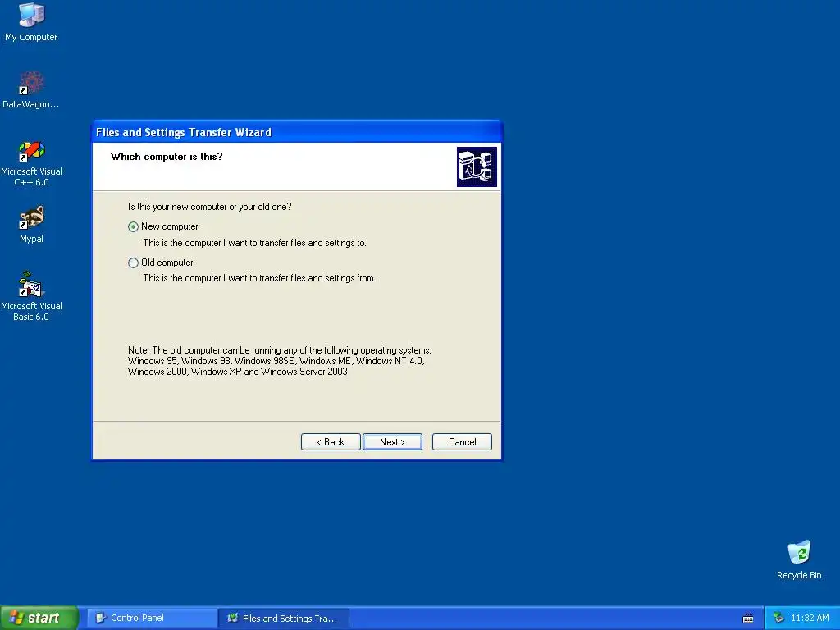840x630 pixels.
Task: Click the network tray icon beside the clock
Action: point(778,618)
